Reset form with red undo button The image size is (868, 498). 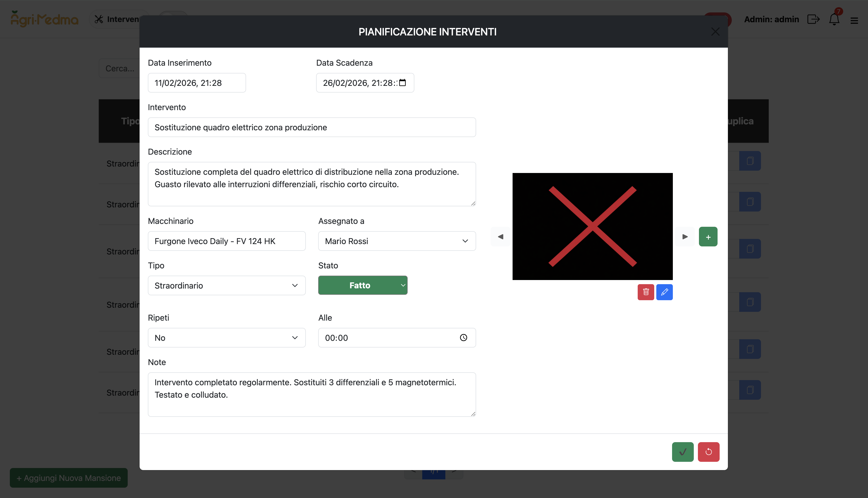click(x=709, y=452)
